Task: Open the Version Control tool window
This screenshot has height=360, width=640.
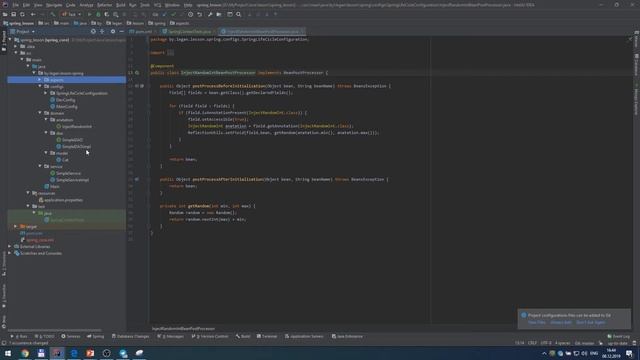Action: pyautogui.click(x=210, y=336)
